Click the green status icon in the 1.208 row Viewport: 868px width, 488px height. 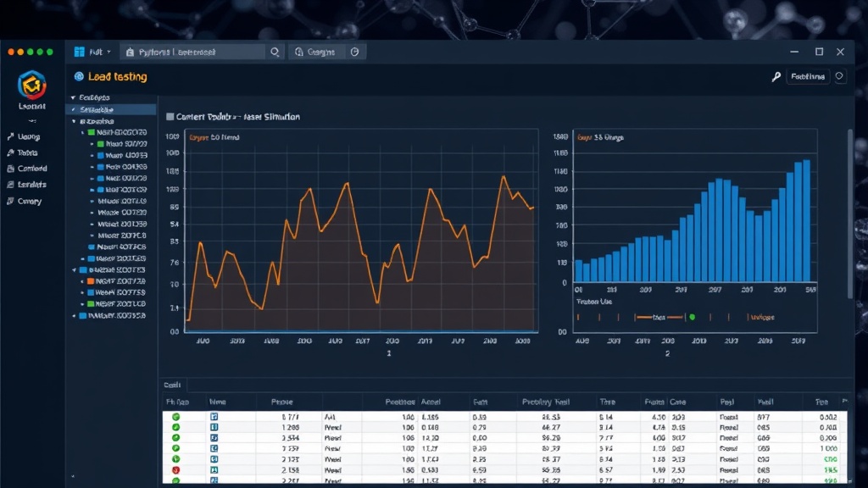click(176, 427)
